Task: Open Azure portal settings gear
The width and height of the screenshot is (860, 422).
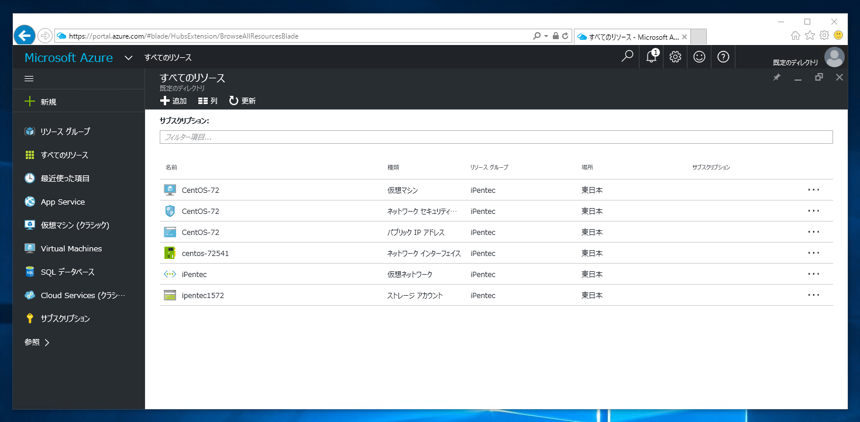Action: [675, 57]
